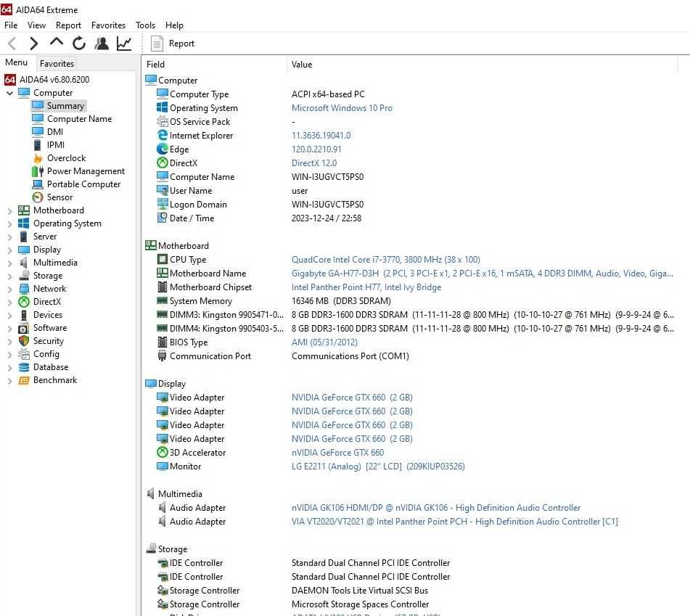Go forward with the right arrow toolbar icon
690x616 pixels.
click(33, 43)
